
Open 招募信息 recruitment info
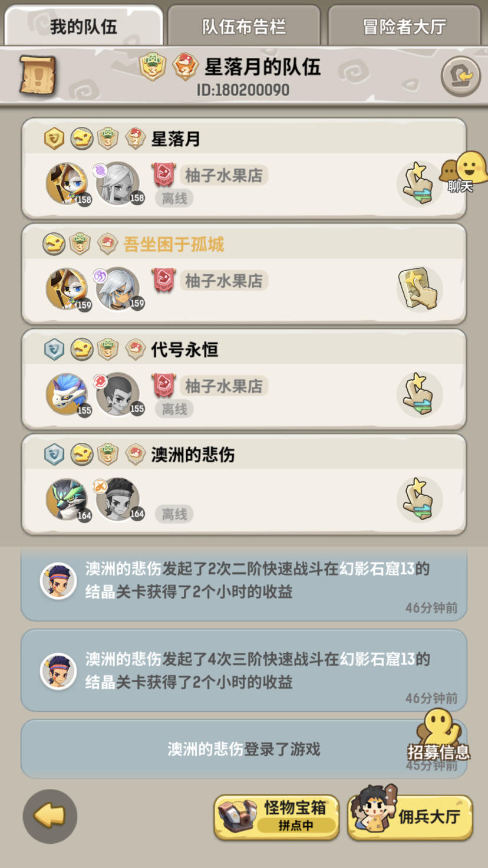coord(439,735)
